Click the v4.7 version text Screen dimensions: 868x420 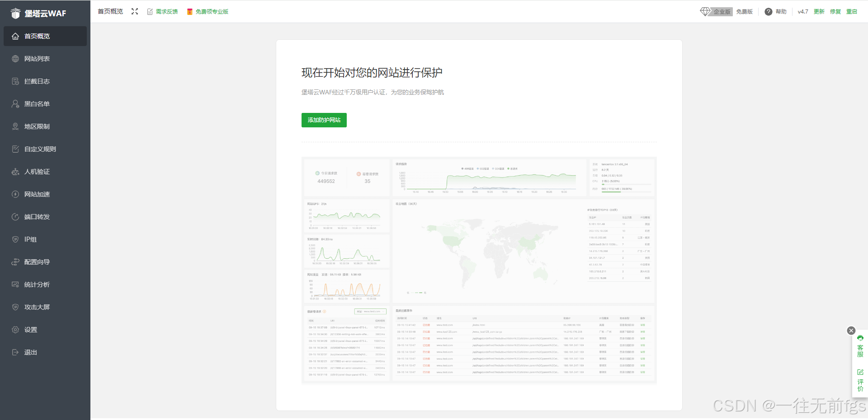pos(803,12)
